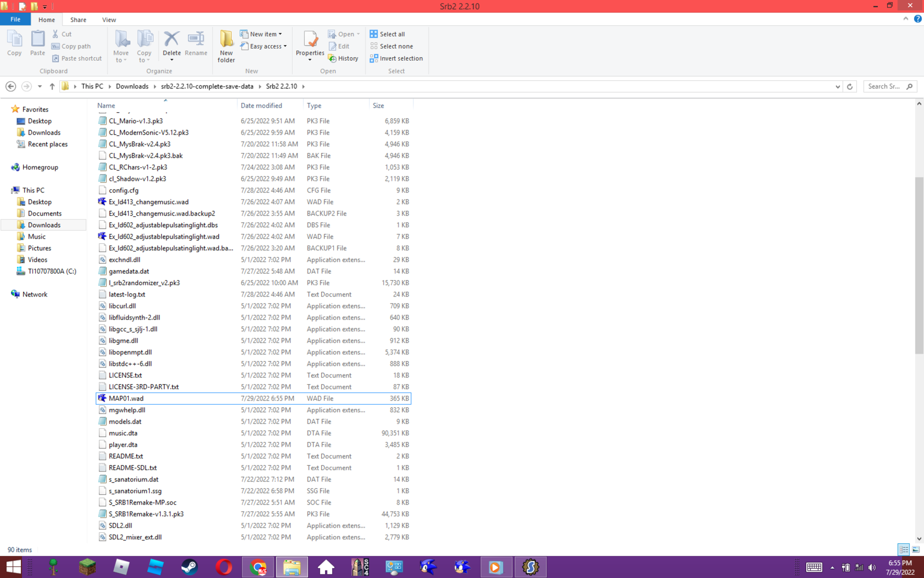Select the MAP01.wad file
Viewport: 924px width, 578px height.
tap(254, 398)
